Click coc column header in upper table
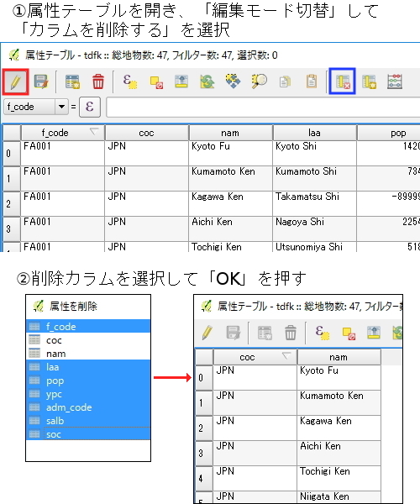 point(146,133)
